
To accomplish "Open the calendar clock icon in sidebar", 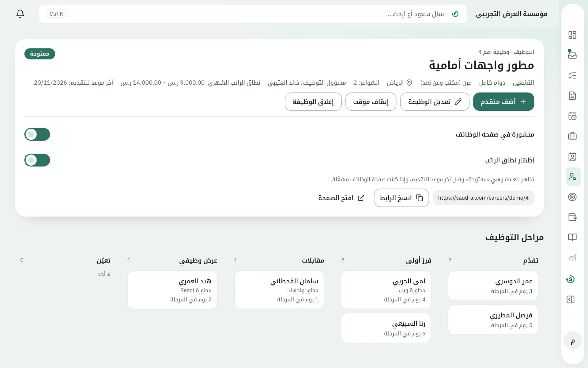I will pos(572,116).
